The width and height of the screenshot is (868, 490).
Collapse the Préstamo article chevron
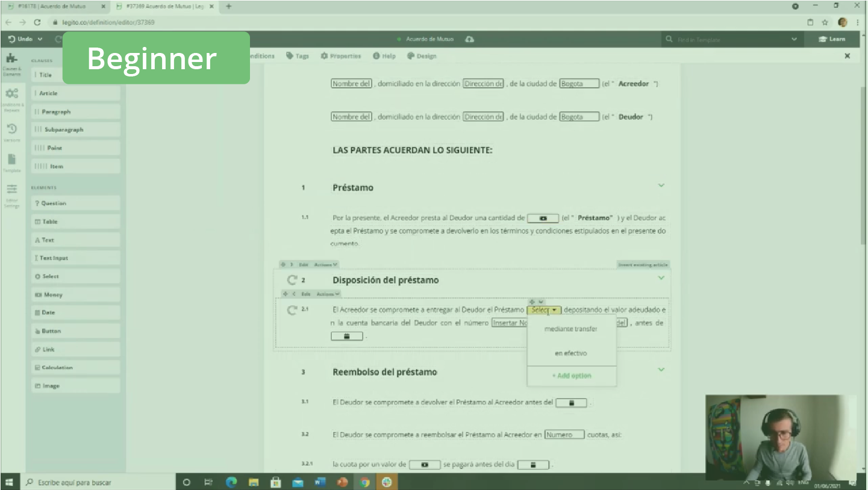coord(661,185)
